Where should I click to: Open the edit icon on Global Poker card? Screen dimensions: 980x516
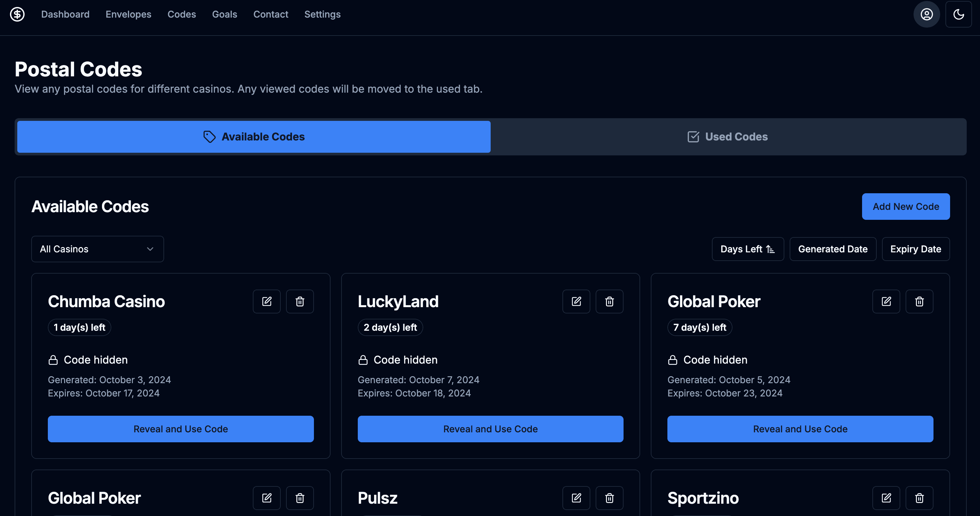coord(886,301)
